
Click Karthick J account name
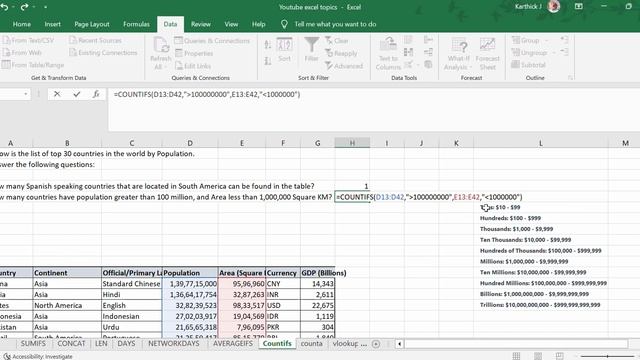528,7
